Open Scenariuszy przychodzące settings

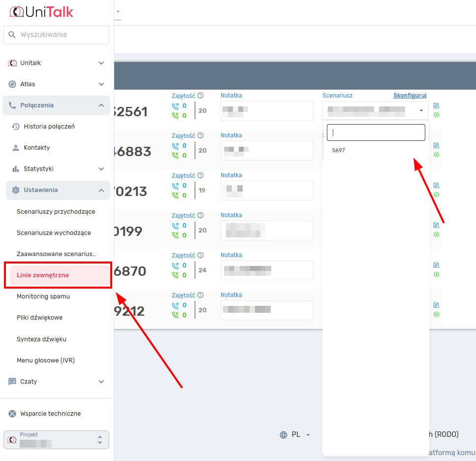(56, 212)
